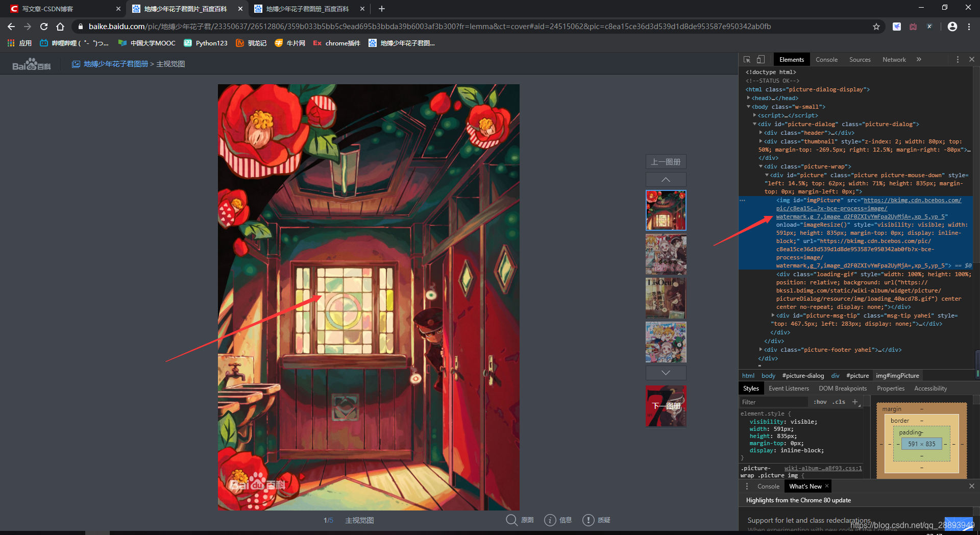Open the Styles pane tab
Viewport: 980px width, 535px height.
pyautogui.click(x=751, y=388)
